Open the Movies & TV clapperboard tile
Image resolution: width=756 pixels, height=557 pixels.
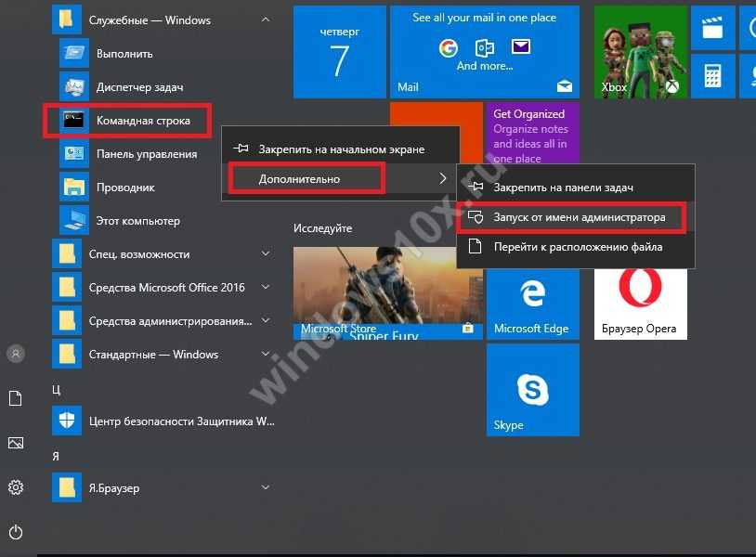[712, 28]
